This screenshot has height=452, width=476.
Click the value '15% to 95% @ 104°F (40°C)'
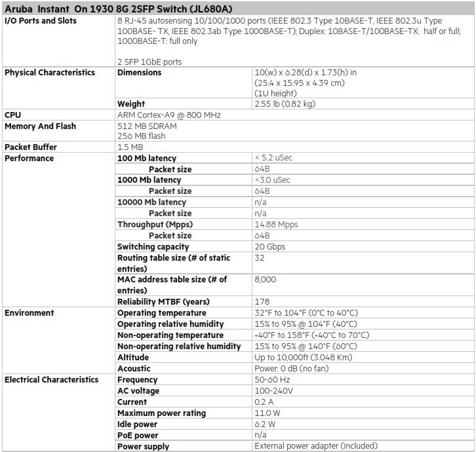(x=306, y=324)
